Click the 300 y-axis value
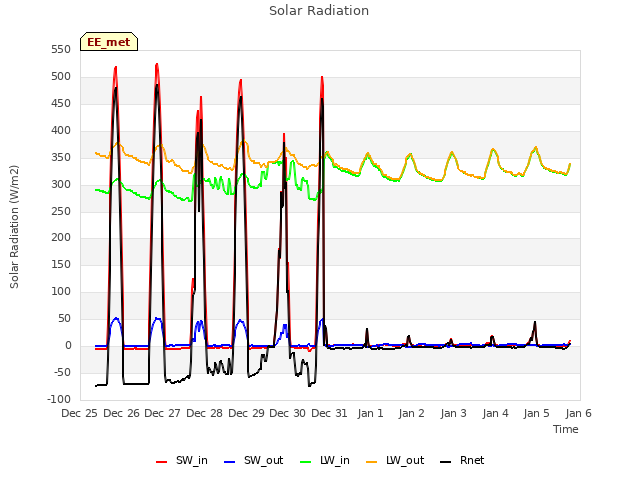 [61, 184]
